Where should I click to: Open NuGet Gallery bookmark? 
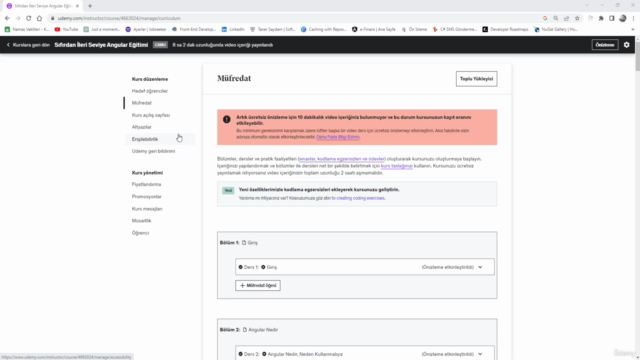pyautogui.click(x=556, y=29)
